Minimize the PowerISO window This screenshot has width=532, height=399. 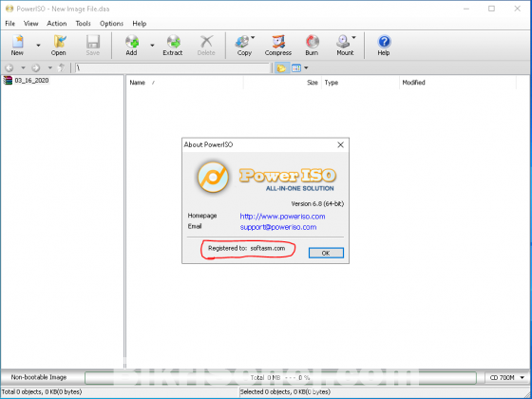coord(466,9)
